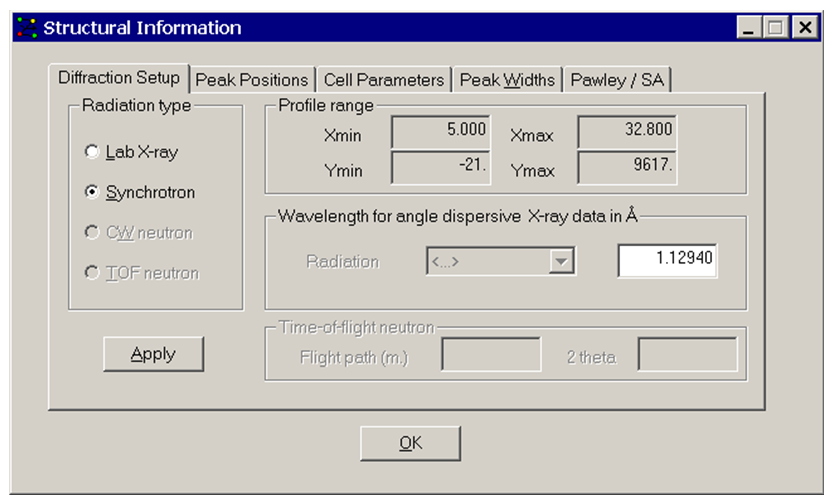
Task: Switch to the Peak Positions tab
Action: click(x=252, y=80)
